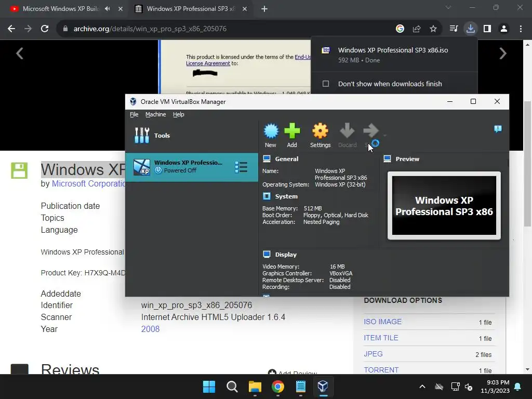
Task: Toggle Don't show when downloads finish checkbox
Action: pyautogui.click(x=326, y=84)
